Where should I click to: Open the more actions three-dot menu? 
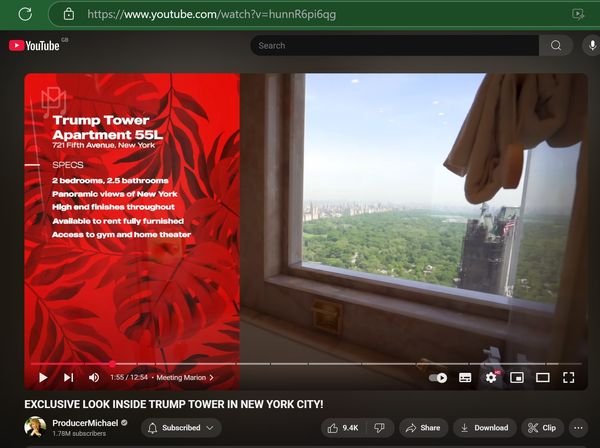(579, 428)
